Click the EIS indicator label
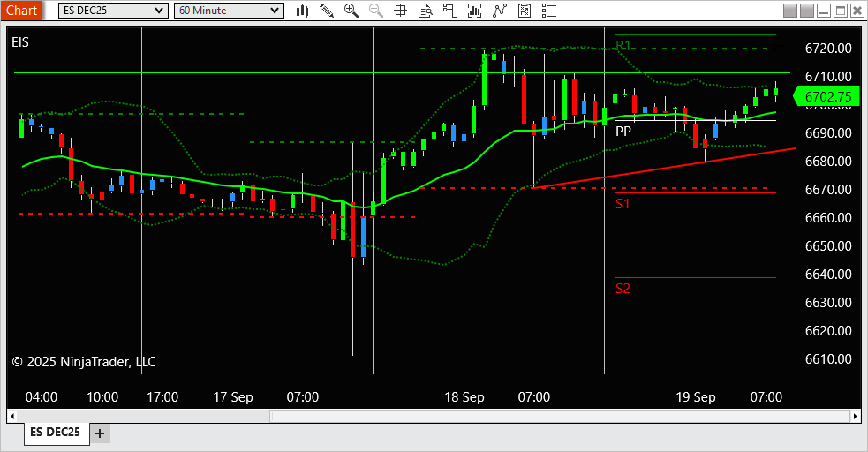This screenshot has height=452, width=868. tap(20, 42)
